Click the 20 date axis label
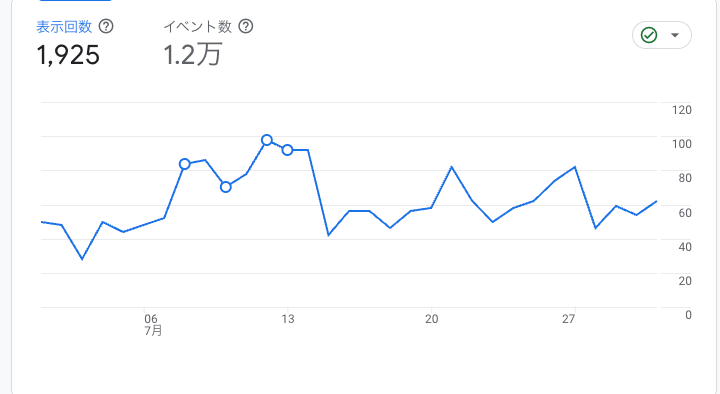 pyautogui.click(x=431, y=319)
